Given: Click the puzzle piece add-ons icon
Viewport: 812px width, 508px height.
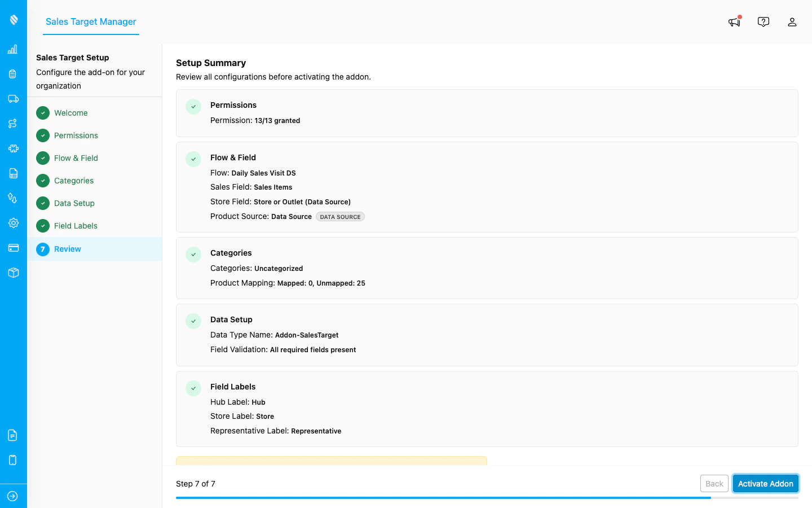Looking at the screenshot, I should pyautogui.click(x=13, y=148).
